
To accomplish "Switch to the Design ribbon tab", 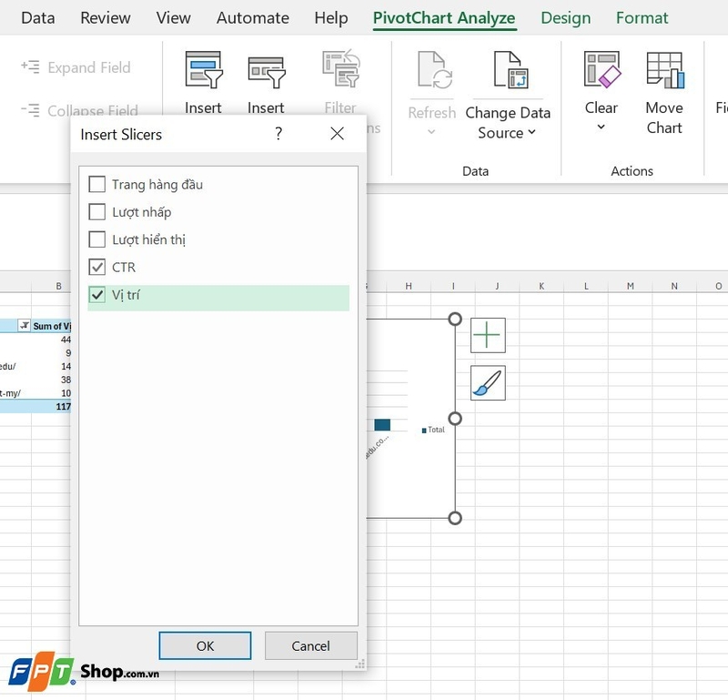I will click(565, 17).
